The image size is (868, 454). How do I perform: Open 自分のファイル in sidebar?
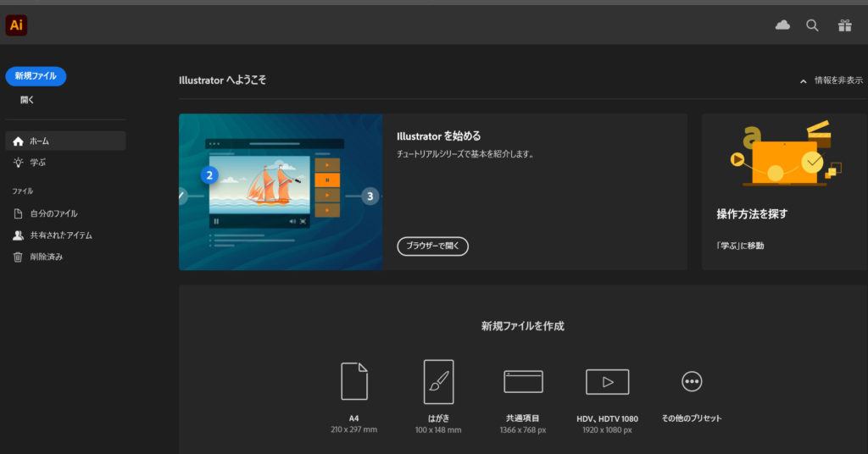pos(53,213)
